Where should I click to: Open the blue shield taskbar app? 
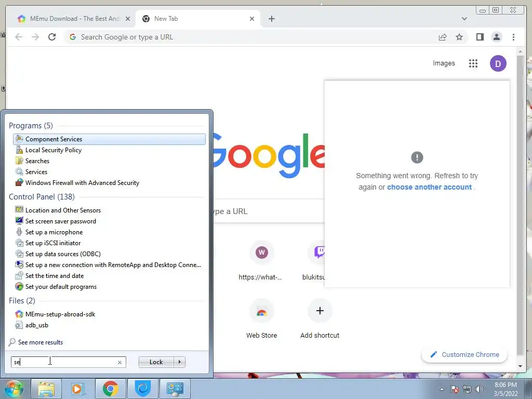pyautogui.click(x=143, y=389)
